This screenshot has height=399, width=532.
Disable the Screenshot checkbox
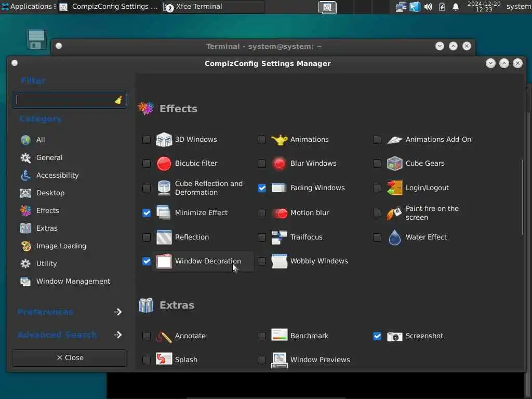tap(377, 336)
